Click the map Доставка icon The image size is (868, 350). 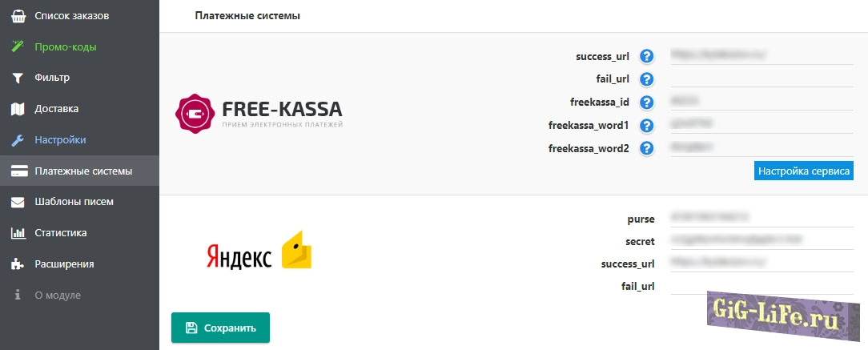(x=18, y=109)
